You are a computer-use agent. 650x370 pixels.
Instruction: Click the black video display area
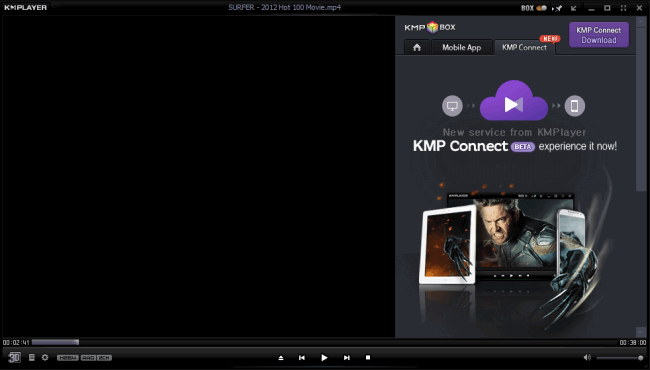coord(199,177)
